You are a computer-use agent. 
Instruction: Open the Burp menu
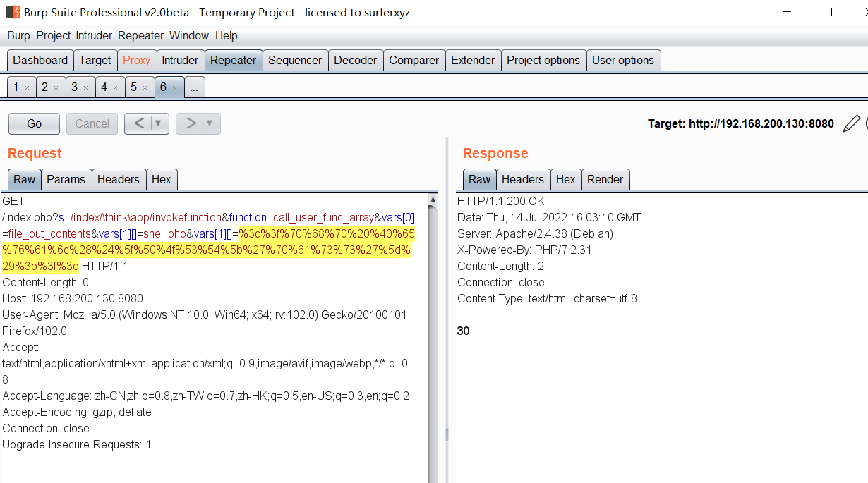coord(19,36)
